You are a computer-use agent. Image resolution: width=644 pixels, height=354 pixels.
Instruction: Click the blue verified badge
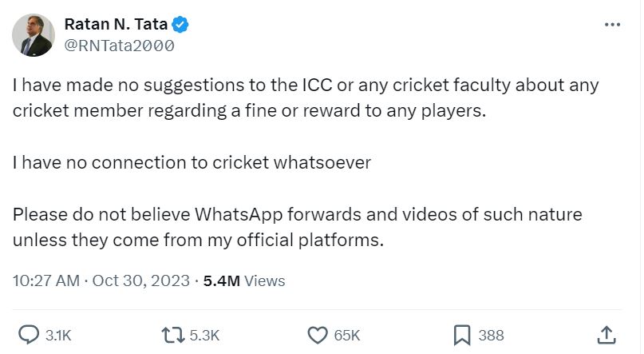[181, 25]
